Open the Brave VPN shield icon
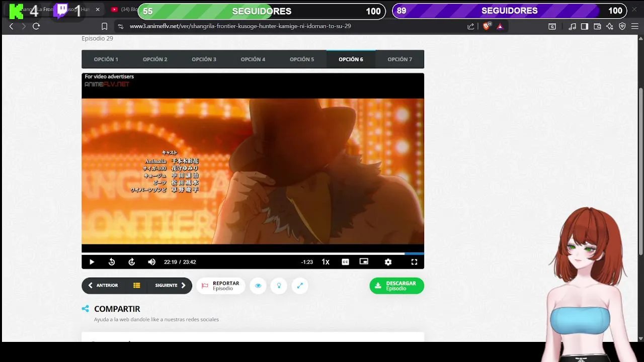644x362 pixels. 622,26
